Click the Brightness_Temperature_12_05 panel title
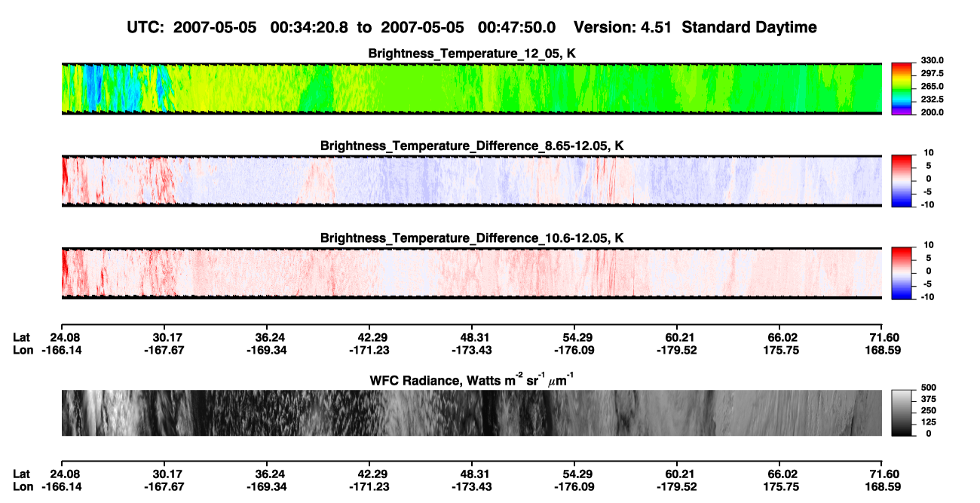 coord(472,54)
